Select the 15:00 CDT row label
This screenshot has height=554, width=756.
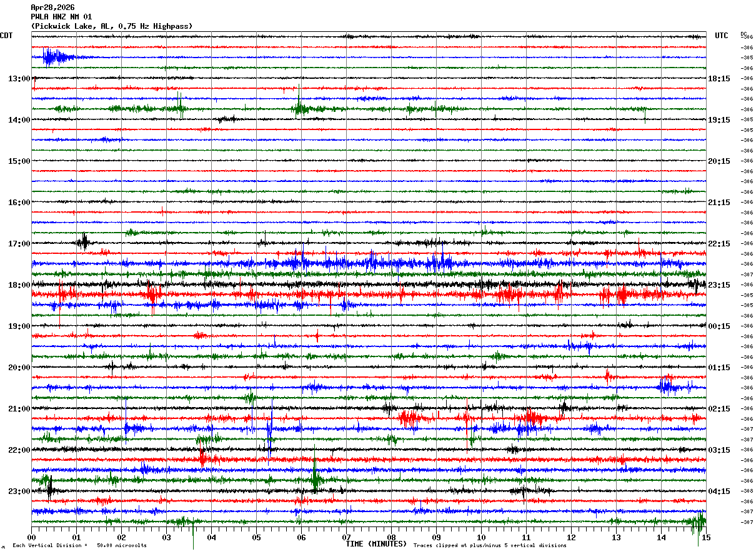(19, 161)
